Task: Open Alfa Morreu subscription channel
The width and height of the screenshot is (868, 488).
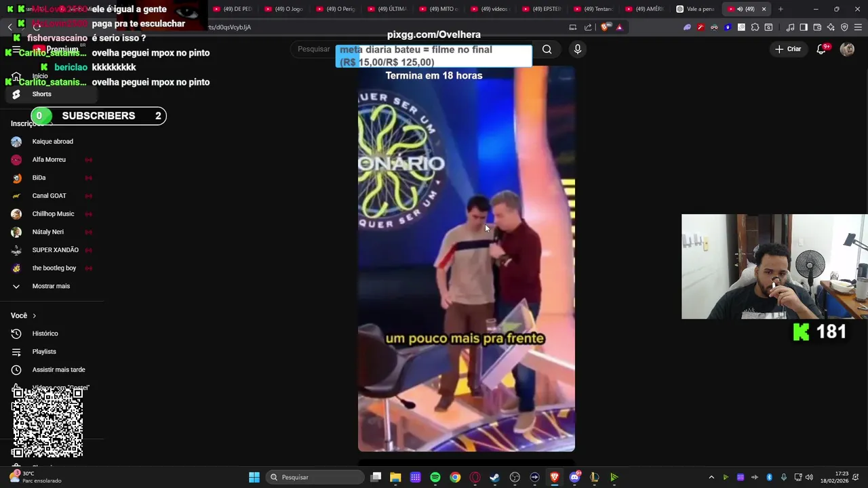Action: pyautogui.click(x=52, y=160)
